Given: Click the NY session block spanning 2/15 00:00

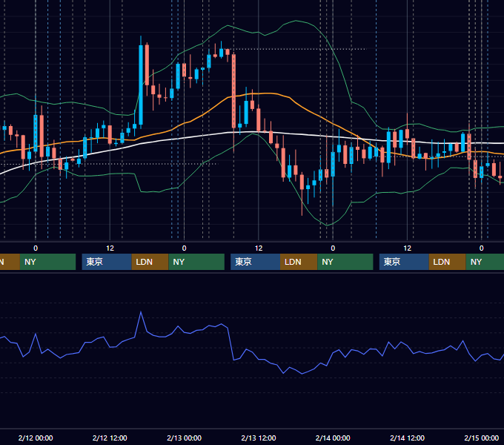Looking at the screenshot, I should pos(485,262).
